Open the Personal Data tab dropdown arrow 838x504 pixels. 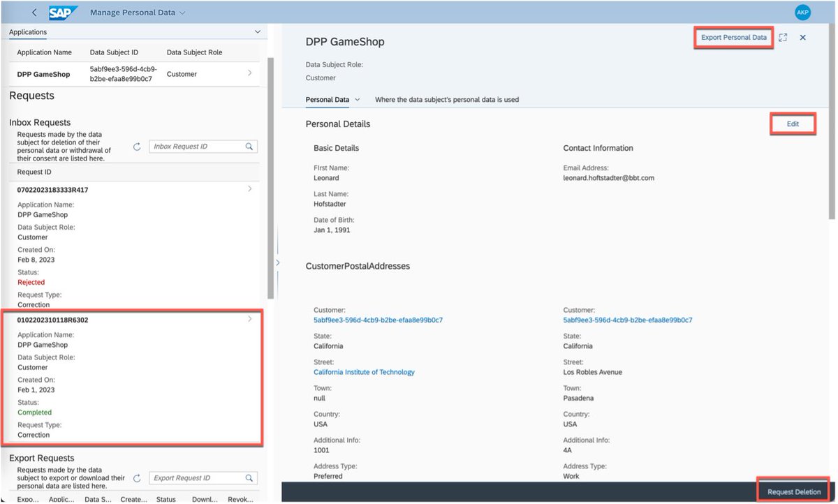pos(358,100)
